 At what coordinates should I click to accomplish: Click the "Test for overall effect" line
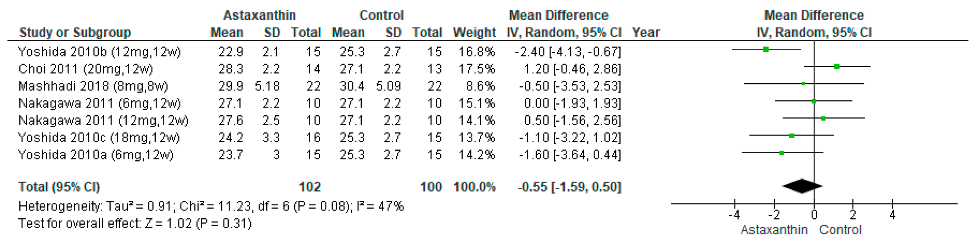pyautogui.click(x=135, y=224)
